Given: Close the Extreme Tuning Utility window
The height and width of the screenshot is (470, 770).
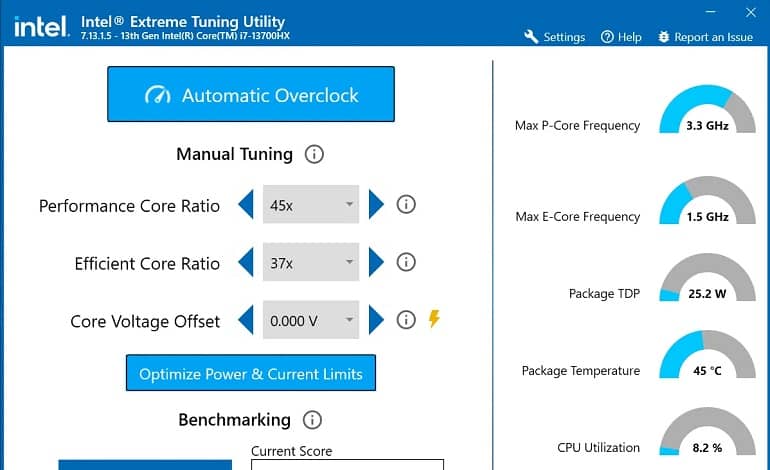Looking at the screenshot, I should (x=751, y=12).
